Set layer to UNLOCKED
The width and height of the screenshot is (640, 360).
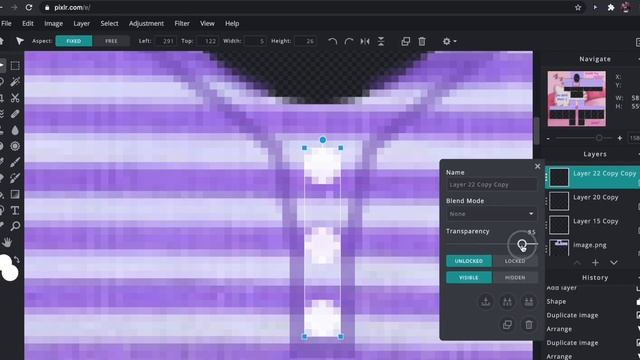(x=469, y=261)
